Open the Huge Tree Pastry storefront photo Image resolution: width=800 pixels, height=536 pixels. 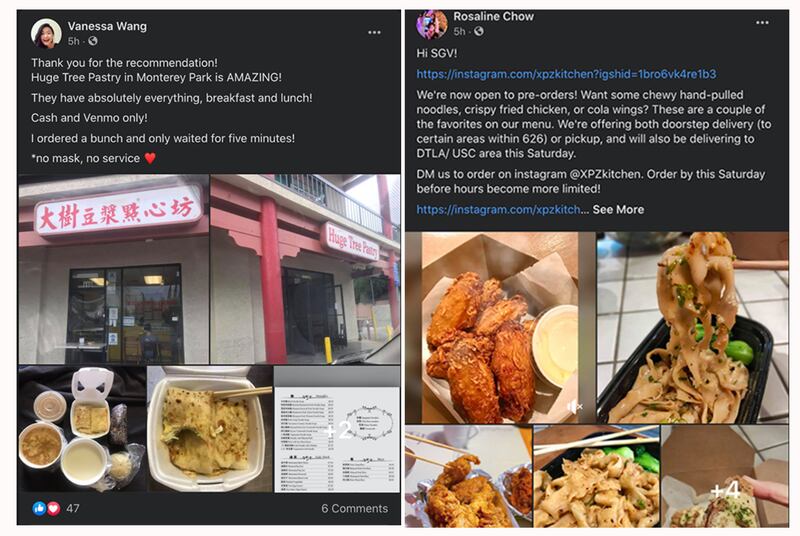305,269
